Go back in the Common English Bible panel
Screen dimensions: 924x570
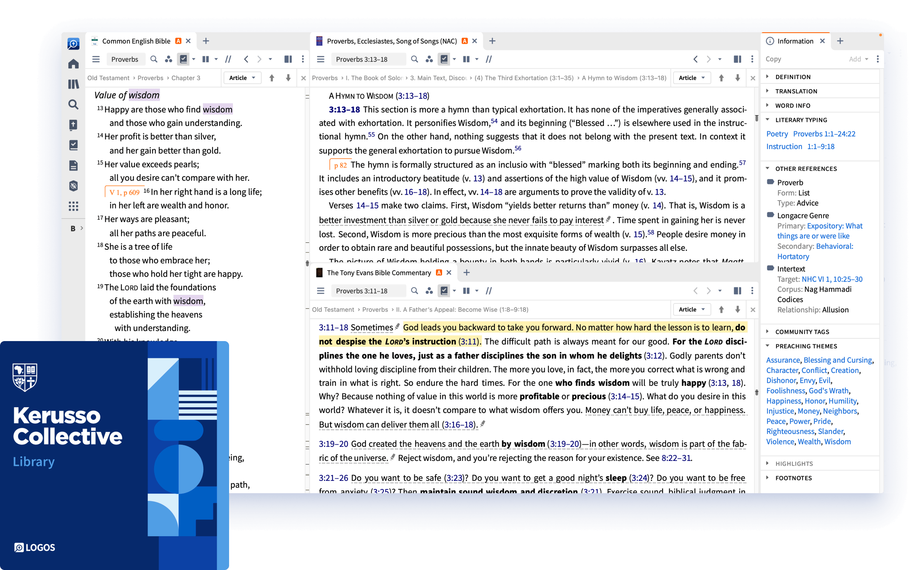point(246,59)
